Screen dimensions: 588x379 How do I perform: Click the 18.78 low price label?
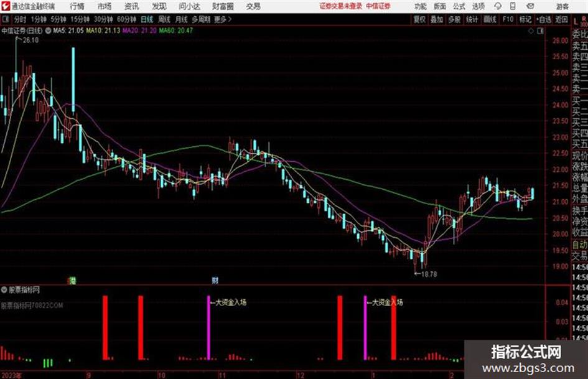pyautogui.click(x=429, y=274)
